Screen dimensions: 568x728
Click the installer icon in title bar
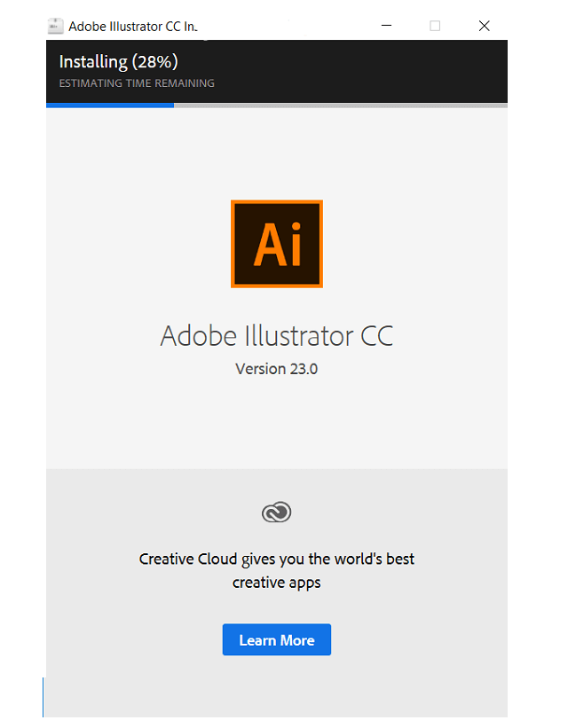pos(55,26)
